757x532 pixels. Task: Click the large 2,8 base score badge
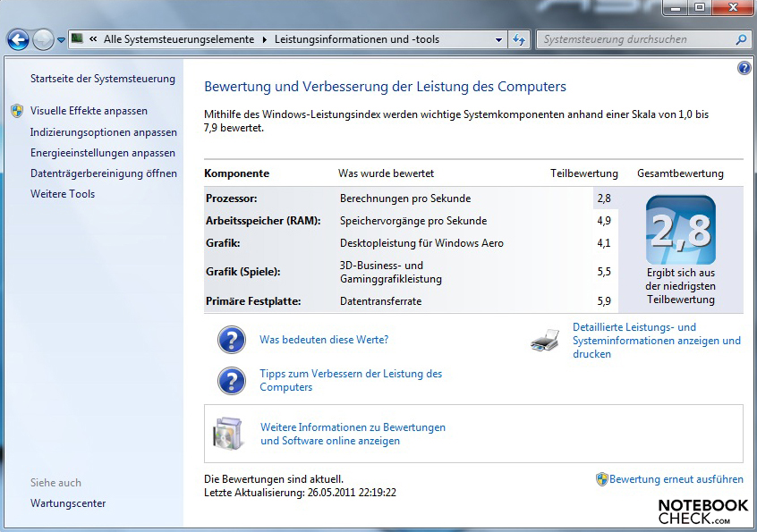[x=681, y=230]
